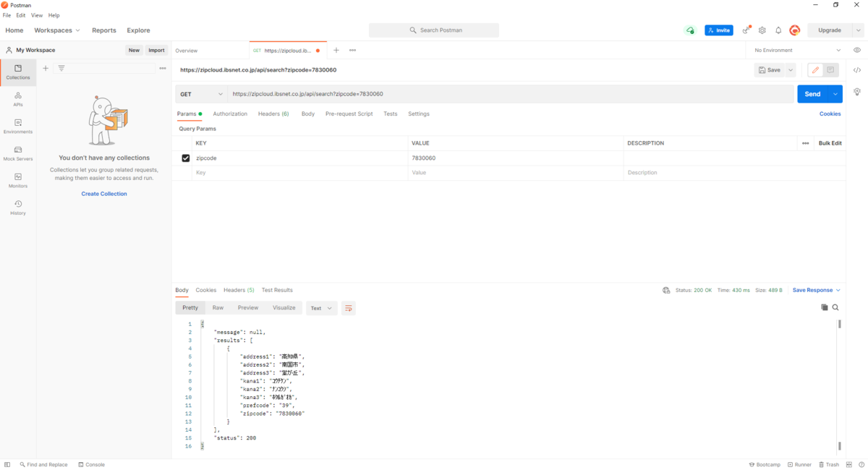Expand the GET method dropdown
Image resolution: width=868 pixels, height=470 pixels.
(x=201, y=94)
